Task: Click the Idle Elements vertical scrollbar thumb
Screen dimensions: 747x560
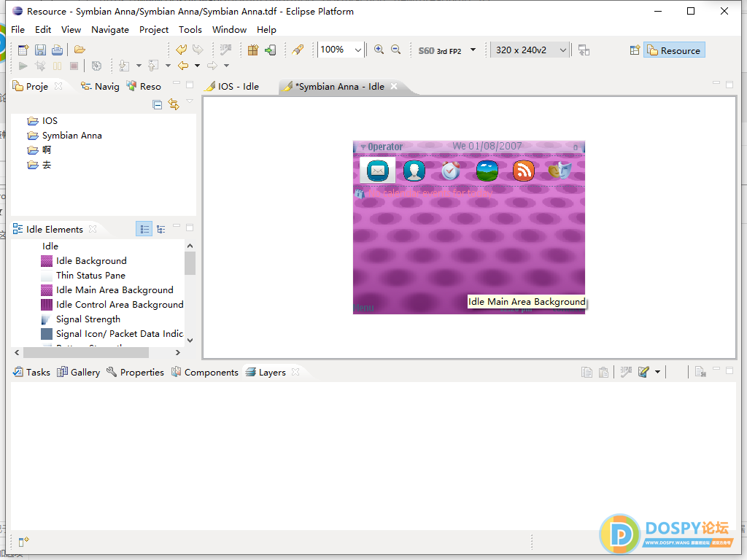Action: click(190, 263)
